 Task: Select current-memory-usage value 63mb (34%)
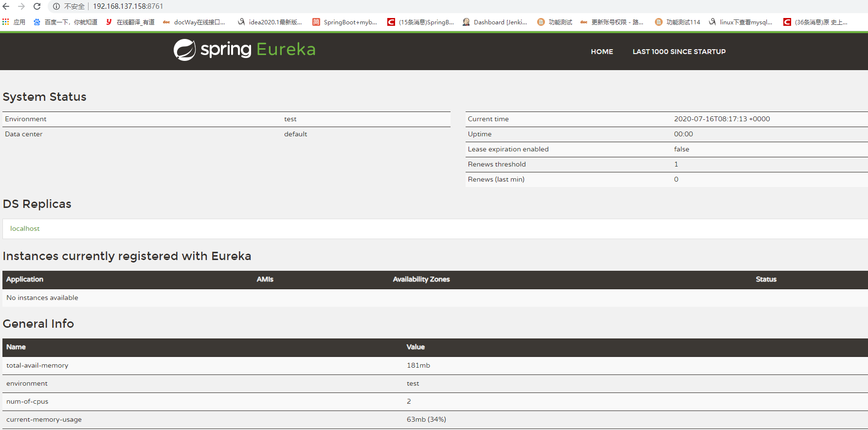pyautogui.click(x=426, y=419)
